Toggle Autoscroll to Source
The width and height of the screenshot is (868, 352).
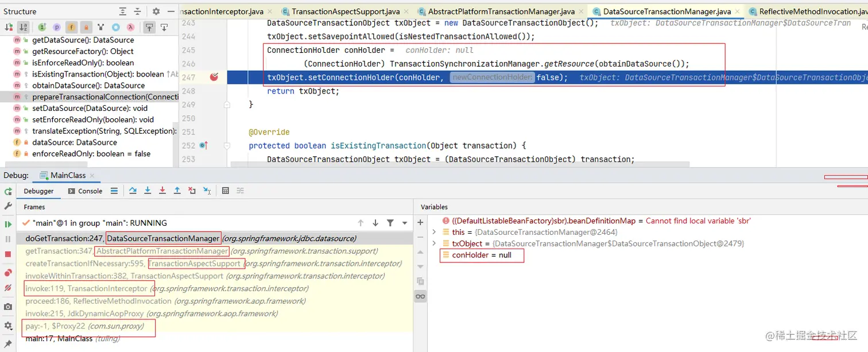[x=149, y=27]
